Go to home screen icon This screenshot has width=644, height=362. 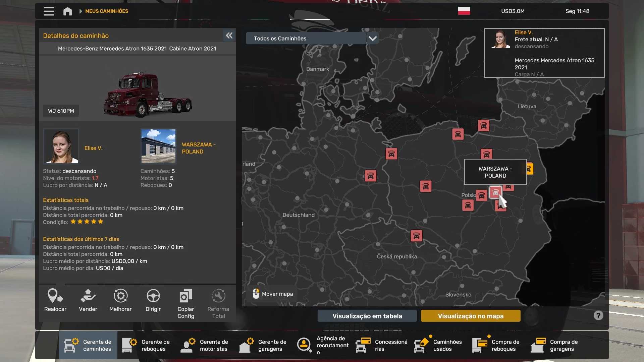coord(67,11)
